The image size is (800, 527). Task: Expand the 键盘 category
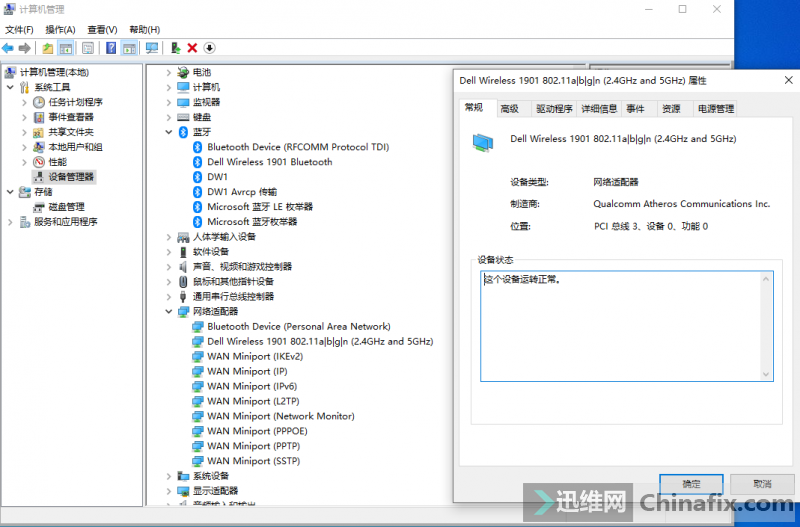[x=168, y=117]
